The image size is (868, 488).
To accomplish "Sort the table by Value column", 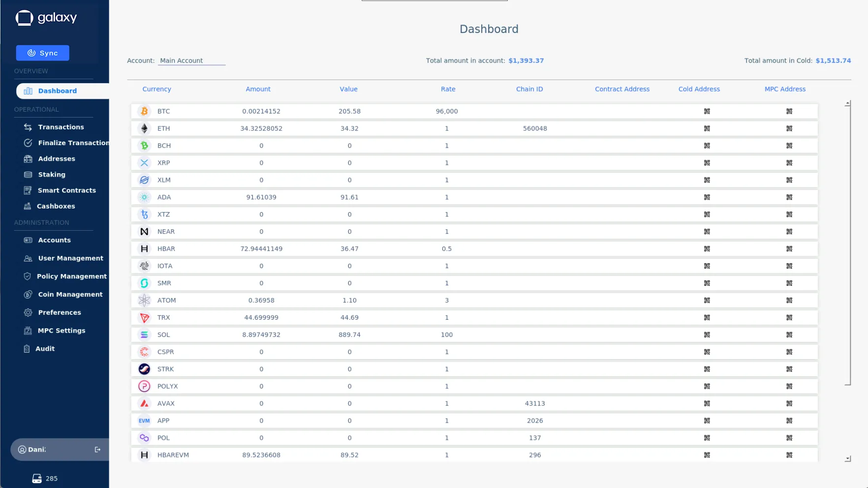I will 348,89.
